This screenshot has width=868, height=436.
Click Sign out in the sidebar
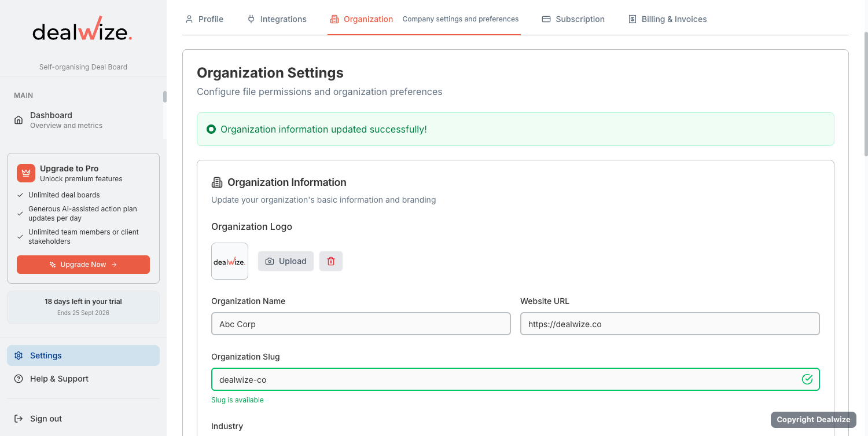(x=83, y=419)
